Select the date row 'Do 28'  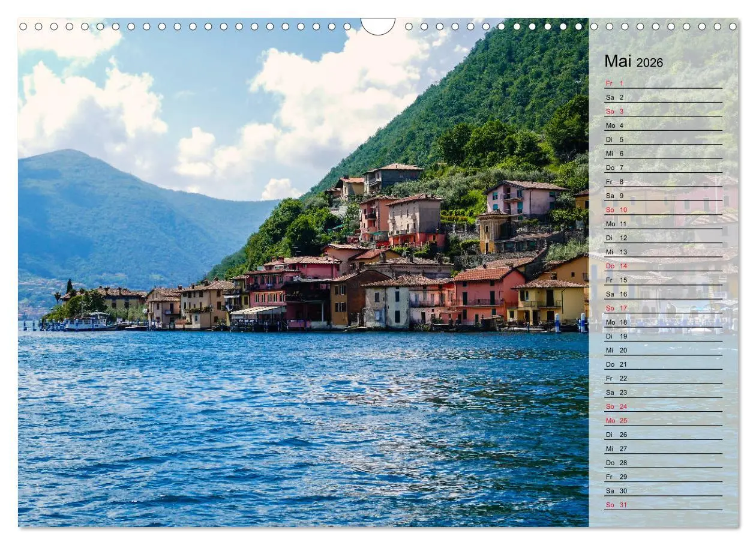tap(663, 463)
